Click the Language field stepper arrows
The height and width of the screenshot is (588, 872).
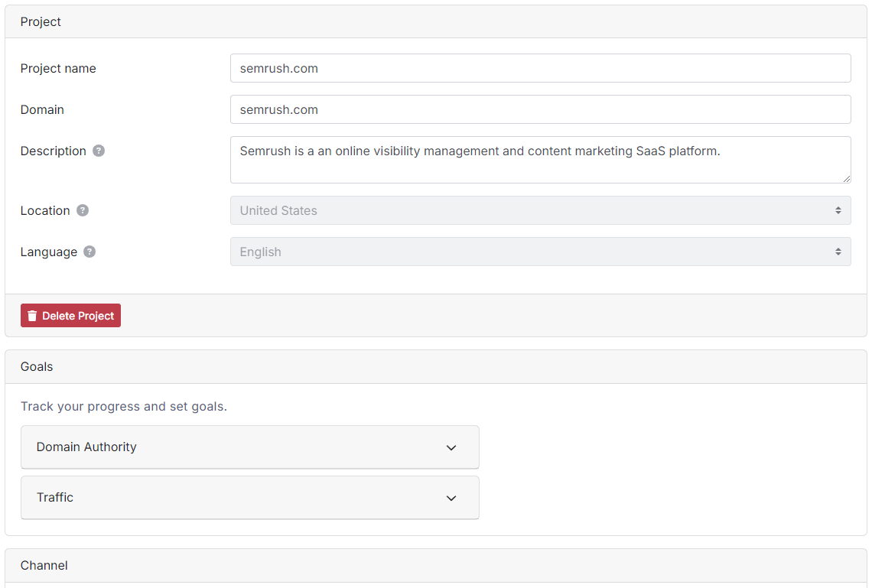tap(840, 252)
